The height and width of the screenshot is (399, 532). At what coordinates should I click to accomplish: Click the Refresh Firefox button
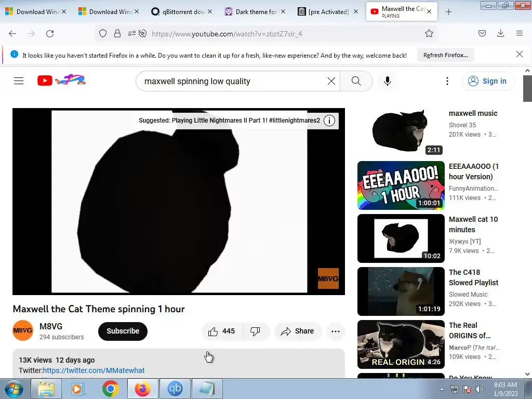(x=445, y=55)
